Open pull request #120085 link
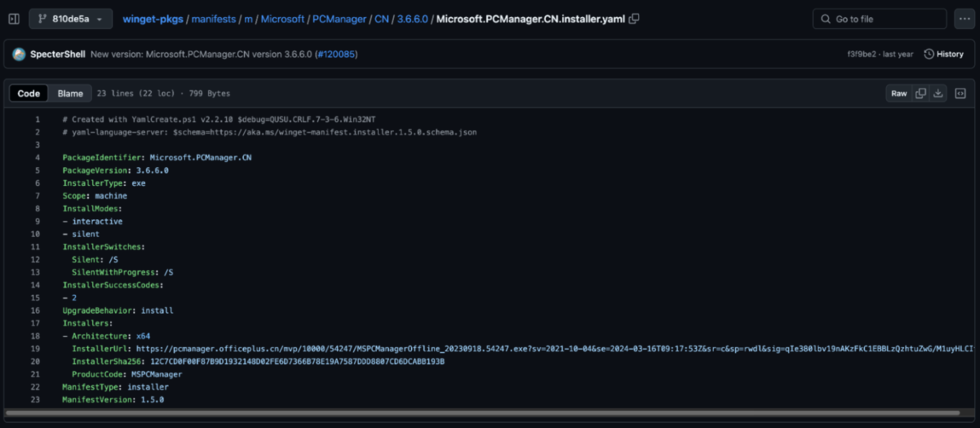Viewport: 980px width, 428px height. click(x=336, y=54)
